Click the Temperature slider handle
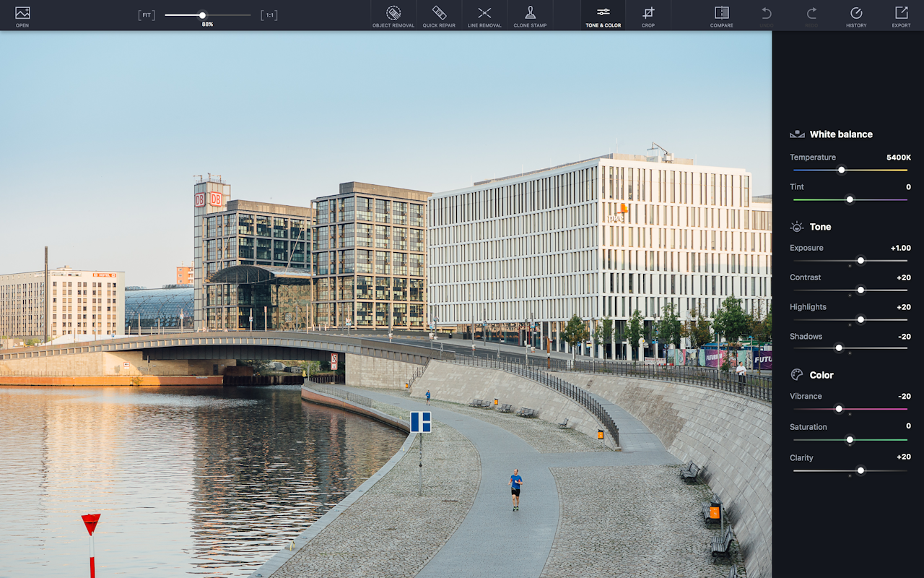The height and width of the screenshot is (578, 924). pyautogui.click(x=842, y=170)
